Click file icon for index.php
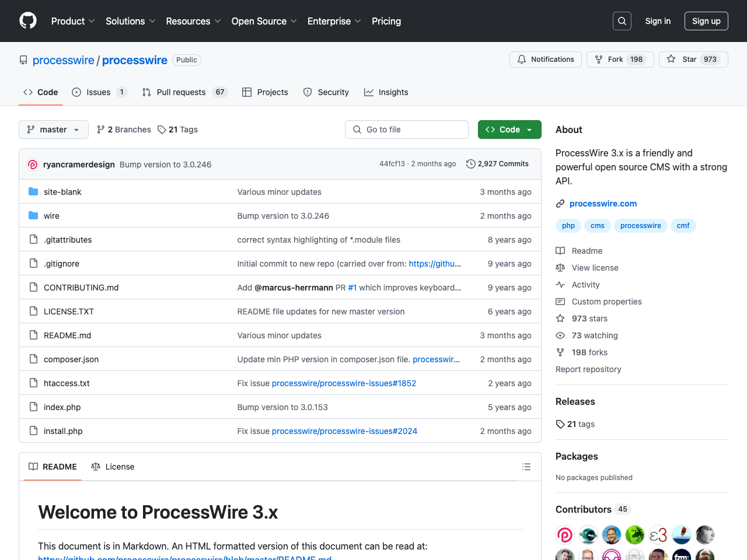 click(33, 407)
